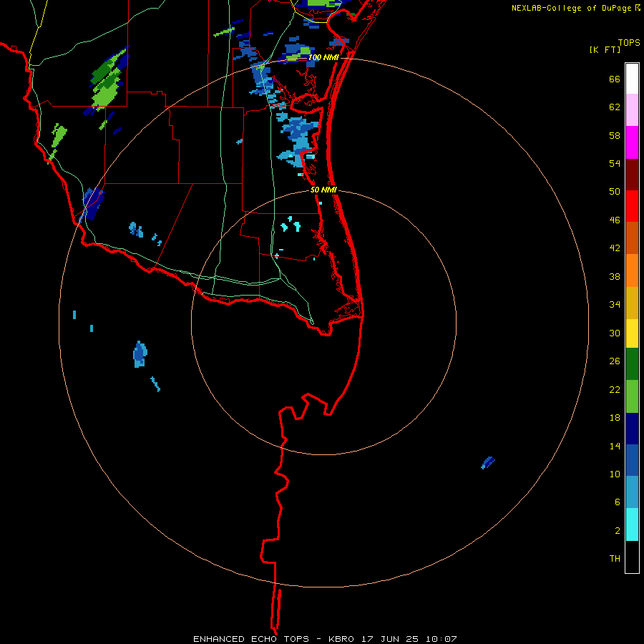
Task: Click the legend value "66"
Action: click(x=615, y=79)
